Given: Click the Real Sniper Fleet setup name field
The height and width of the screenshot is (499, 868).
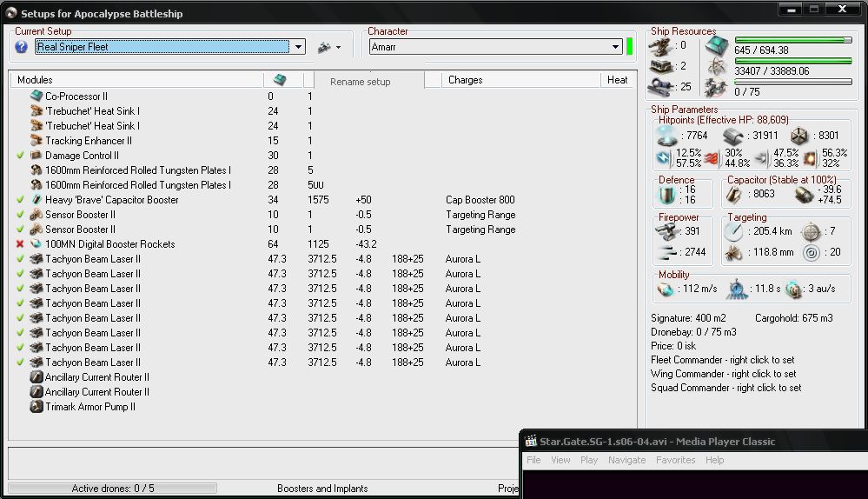Looking at the screenshot, I should [x=162, y=47].
